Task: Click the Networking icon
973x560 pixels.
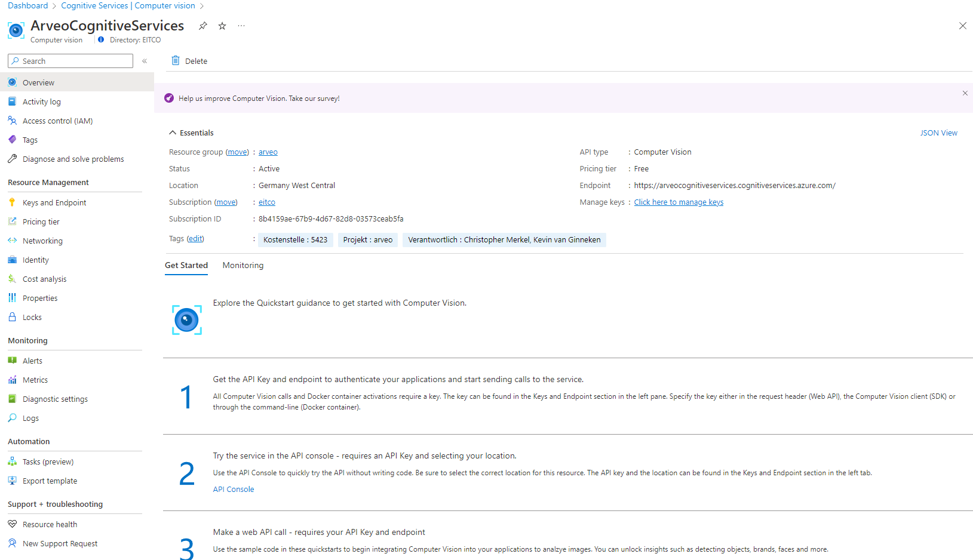Action: click(12, 241)
